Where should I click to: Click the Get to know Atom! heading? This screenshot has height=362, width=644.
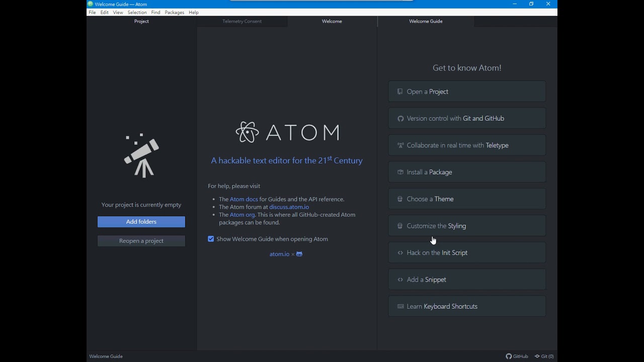click(x=467, y=68)
